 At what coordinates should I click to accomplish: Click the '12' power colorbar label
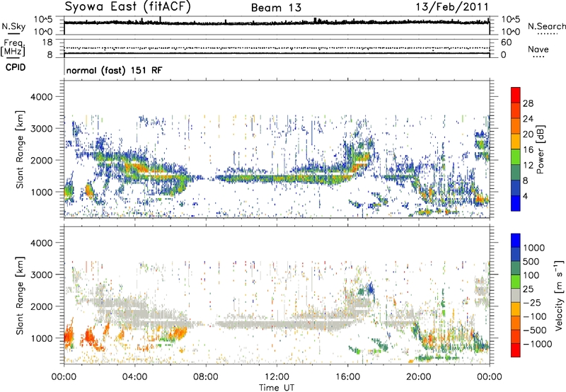click(x=528, y=166)
